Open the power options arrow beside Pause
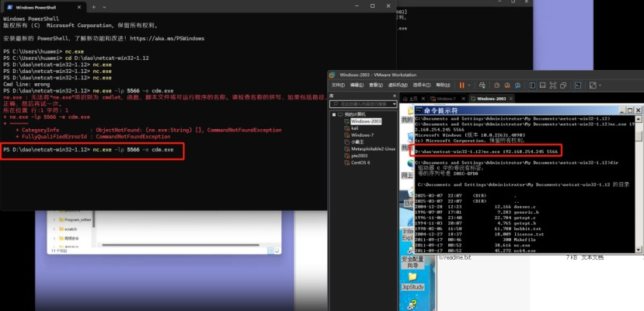Viewport: 644px width, 311px height. click(469, 86)
